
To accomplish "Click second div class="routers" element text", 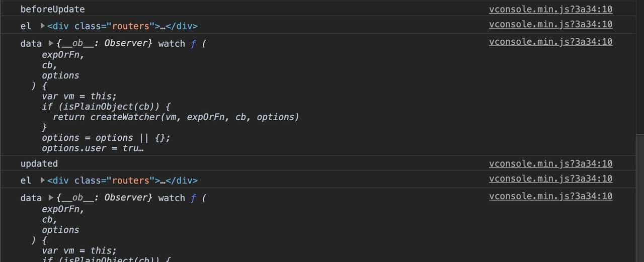I will point(122,181).
